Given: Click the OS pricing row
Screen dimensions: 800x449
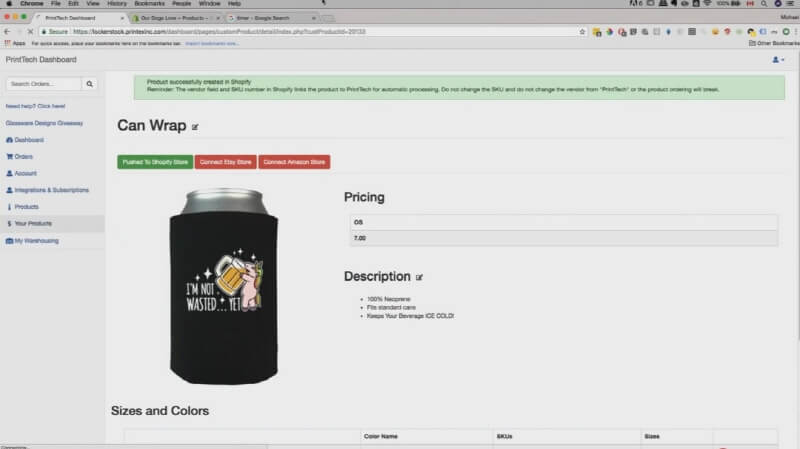Looking at the screenshot, I should point(564,222).
